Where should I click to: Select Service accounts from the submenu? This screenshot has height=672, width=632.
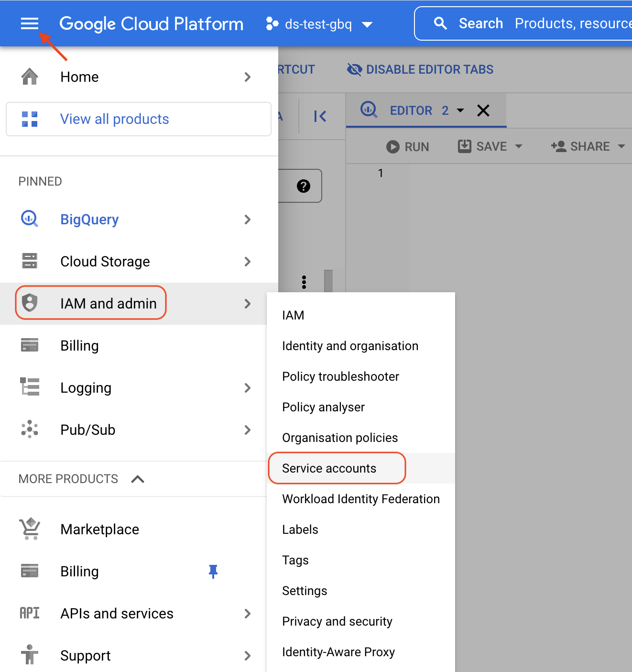point(329,468)
